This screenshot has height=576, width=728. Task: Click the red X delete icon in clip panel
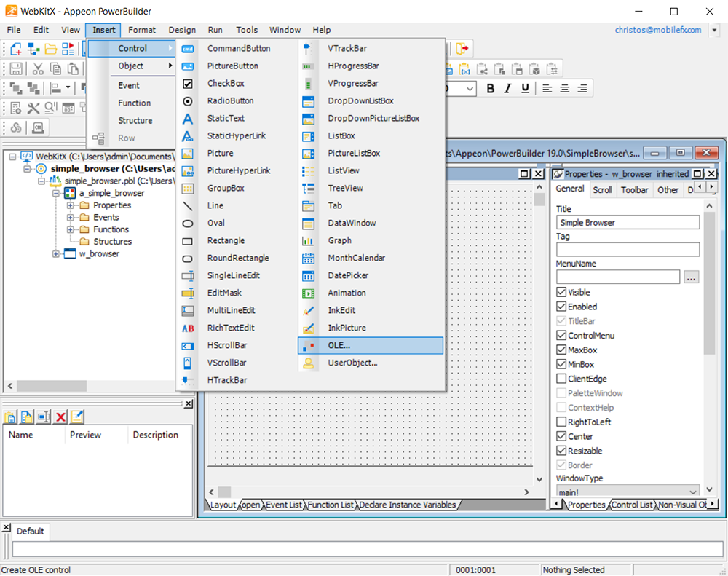pyautogui.click(x=60, y=417)
